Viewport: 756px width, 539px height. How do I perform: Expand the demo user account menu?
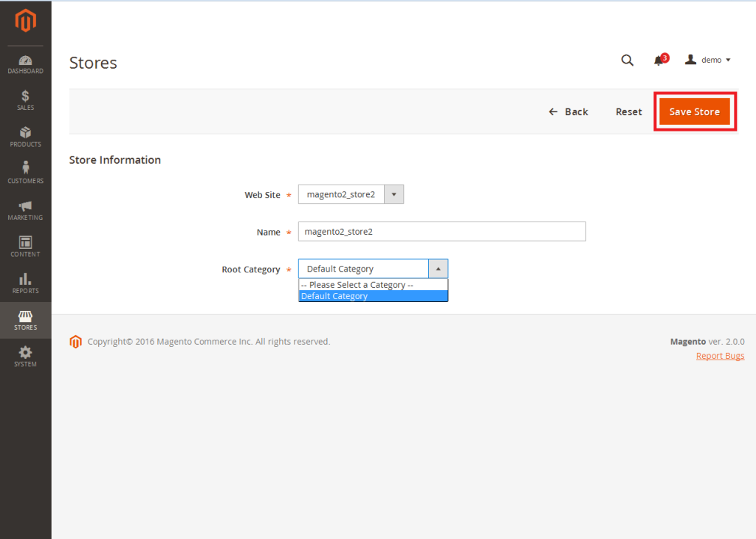pyautogui.click(x=708, y=60)
